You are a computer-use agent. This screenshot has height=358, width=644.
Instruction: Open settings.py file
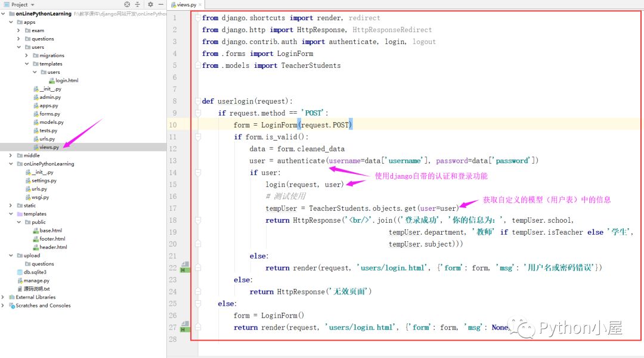click(x=44, y=180)
